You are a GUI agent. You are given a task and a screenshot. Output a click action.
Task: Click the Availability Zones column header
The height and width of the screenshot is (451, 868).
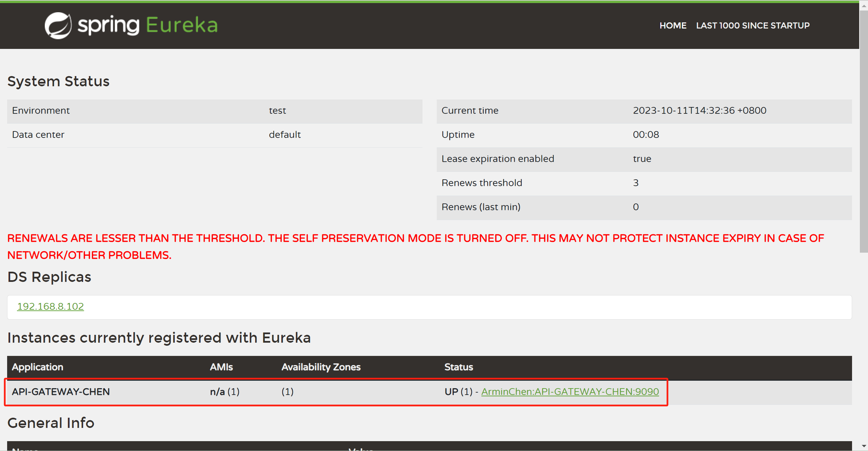point(321,367)
